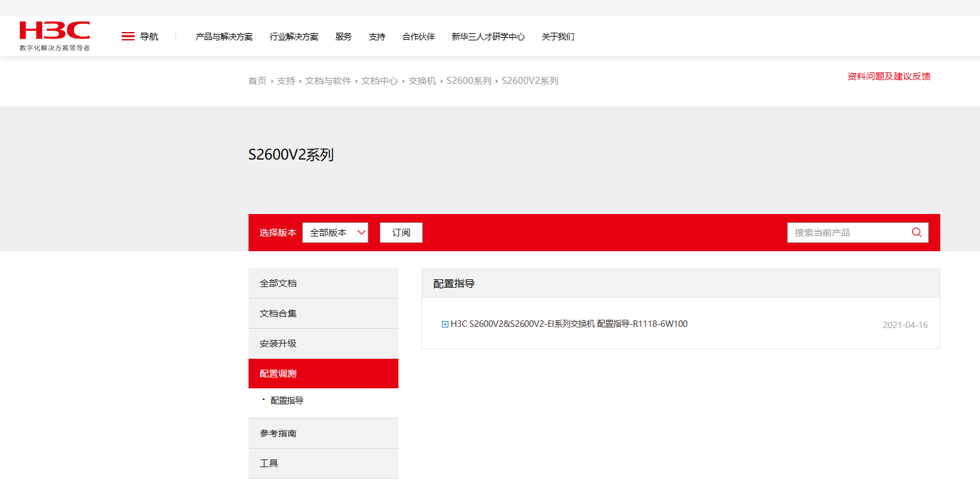Open the 支持 top menu item
Viewport: 980px width, 487px height.
click(377, 37)
